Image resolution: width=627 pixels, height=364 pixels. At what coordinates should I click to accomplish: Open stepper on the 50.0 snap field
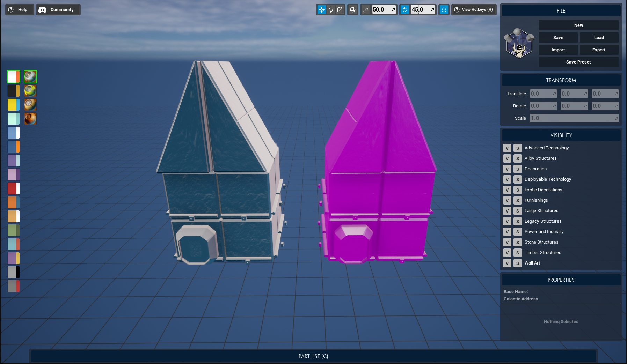click(x=393, y=10)
